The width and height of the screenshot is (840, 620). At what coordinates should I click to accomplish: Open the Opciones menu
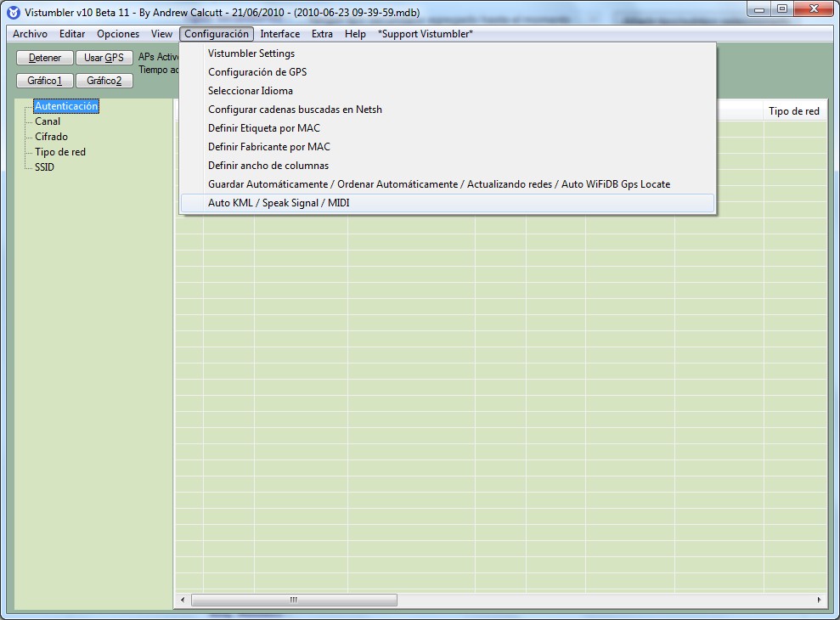118,34
